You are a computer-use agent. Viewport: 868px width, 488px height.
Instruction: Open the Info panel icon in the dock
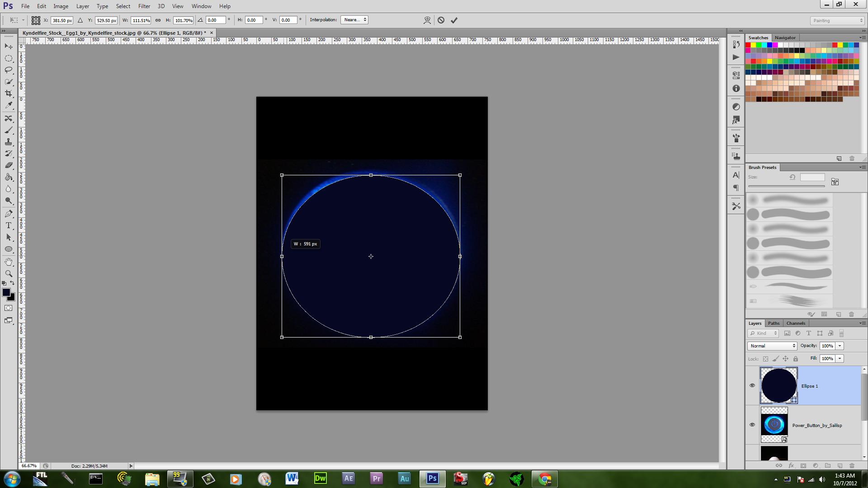tap(736, 89)
